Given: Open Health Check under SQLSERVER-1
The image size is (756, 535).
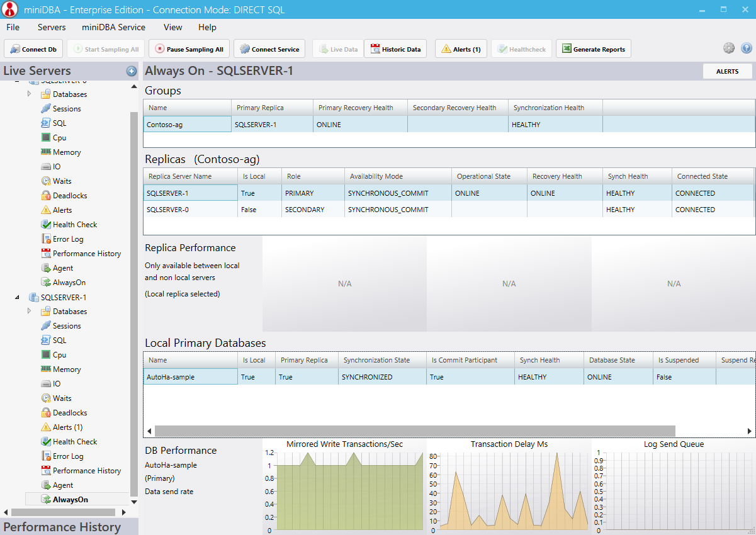Looking at the screenshot, I should (69, 442).
